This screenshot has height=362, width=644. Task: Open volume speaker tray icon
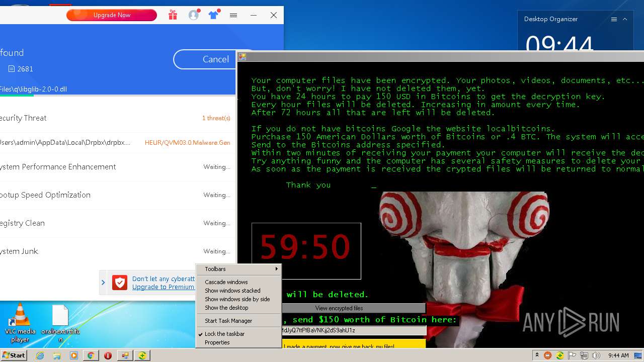(x=596, y=355)
